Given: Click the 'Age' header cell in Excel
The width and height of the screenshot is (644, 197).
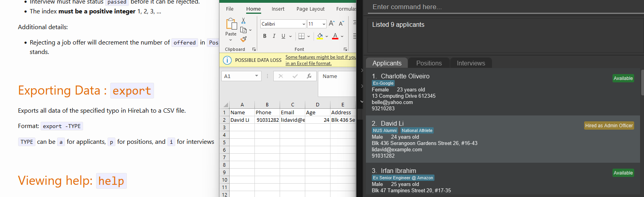Looking at the screenshot, I should [317, 113].
